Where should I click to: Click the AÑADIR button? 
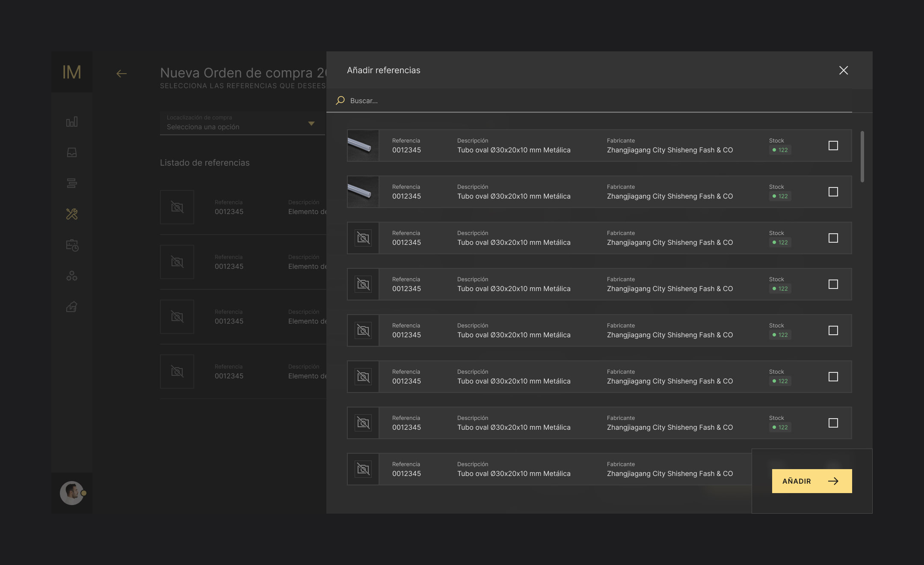(x=812, y=481)
